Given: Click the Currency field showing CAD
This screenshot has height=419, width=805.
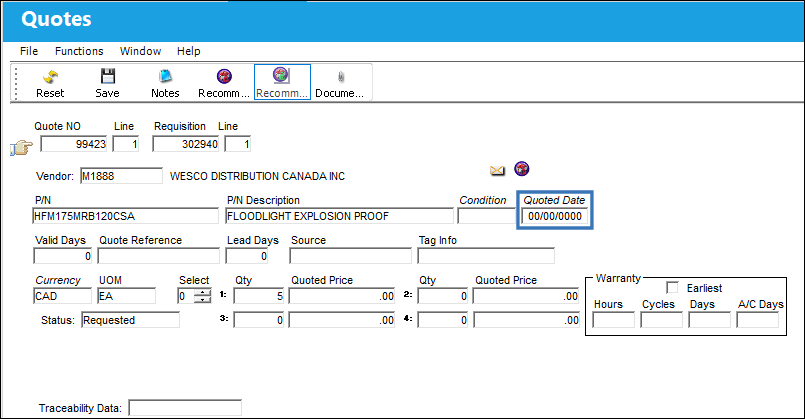Looking at the screenshot, I should tap(62, 296).
